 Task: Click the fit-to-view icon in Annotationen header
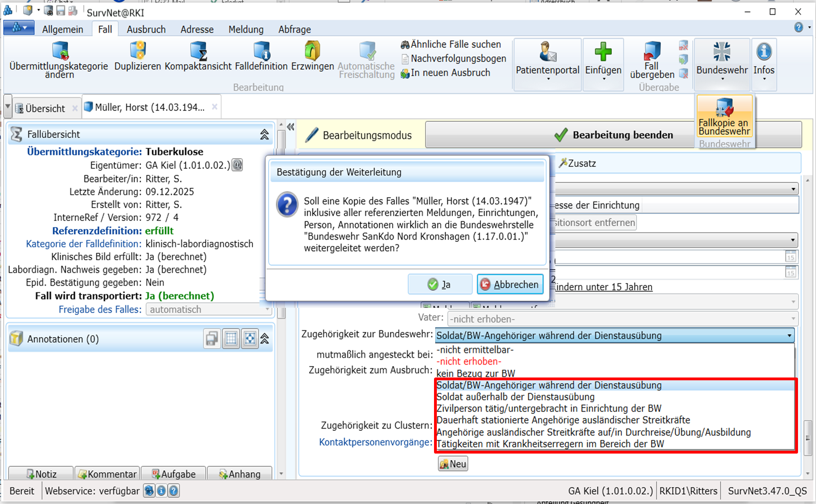click(x=250, y=339)
